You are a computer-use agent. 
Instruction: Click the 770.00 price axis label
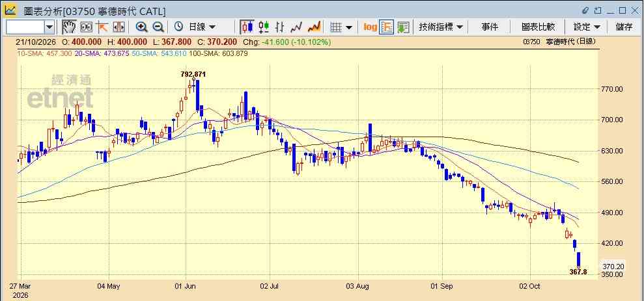pyautogui.click(x=613, y=89)
